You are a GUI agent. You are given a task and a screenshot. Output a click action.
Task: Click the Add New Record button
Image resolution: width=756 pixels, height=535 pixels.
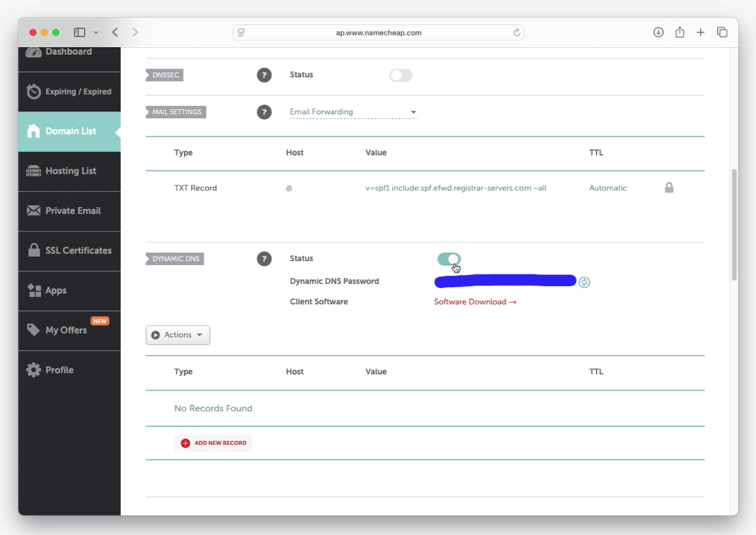pos(214,443)
